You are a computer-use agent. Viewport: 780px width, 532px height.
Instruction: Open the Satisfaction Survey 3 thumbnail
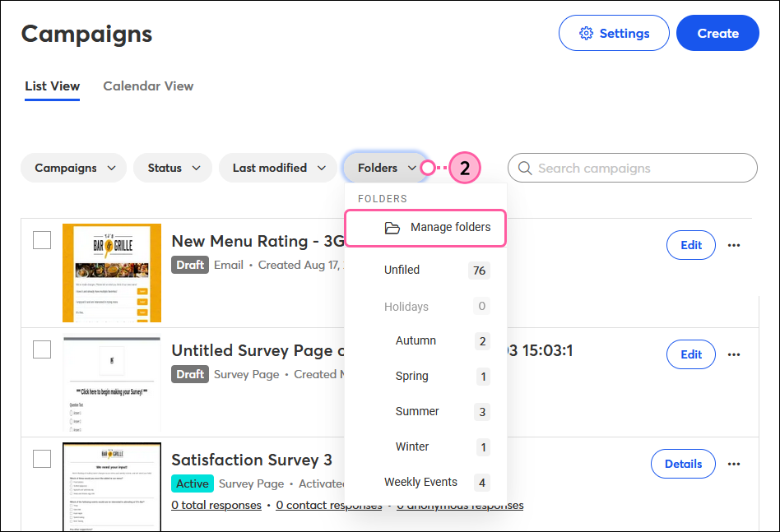tap(112, 487)
